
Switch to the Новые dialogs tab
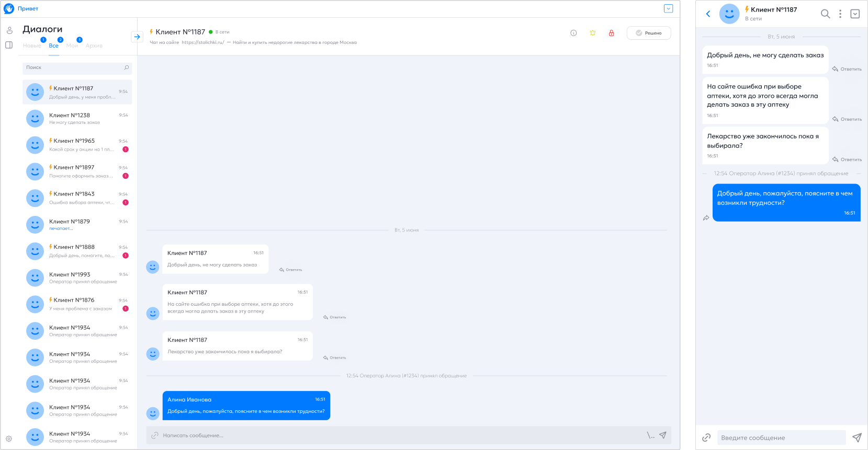click(32, 45)
